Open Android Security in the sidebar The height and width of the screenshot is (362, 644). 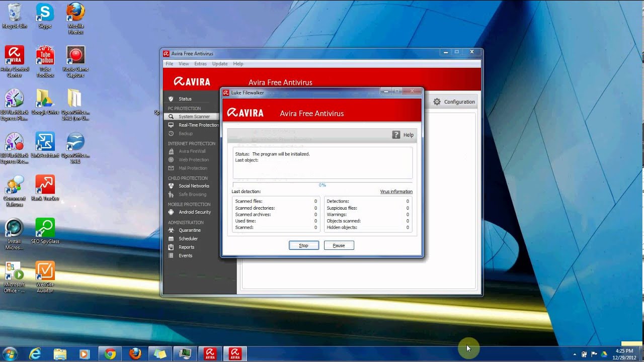194,212
